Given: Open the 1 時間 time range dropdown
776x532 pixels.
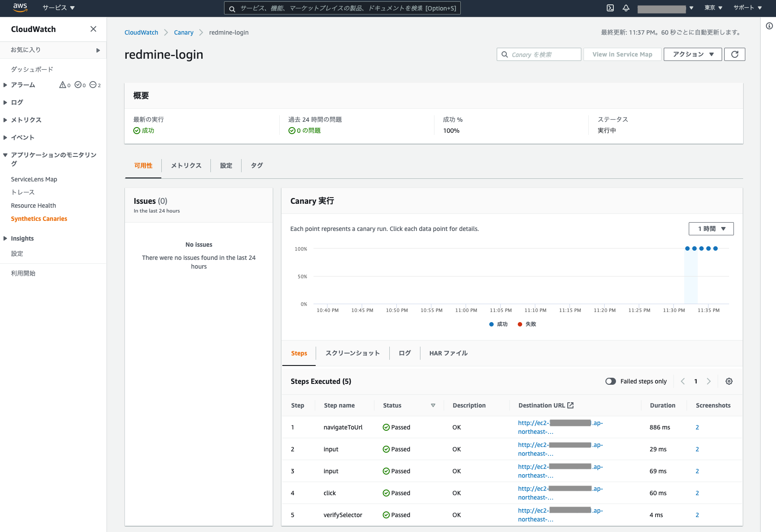Looking at the screenshot, I should 711,229.
